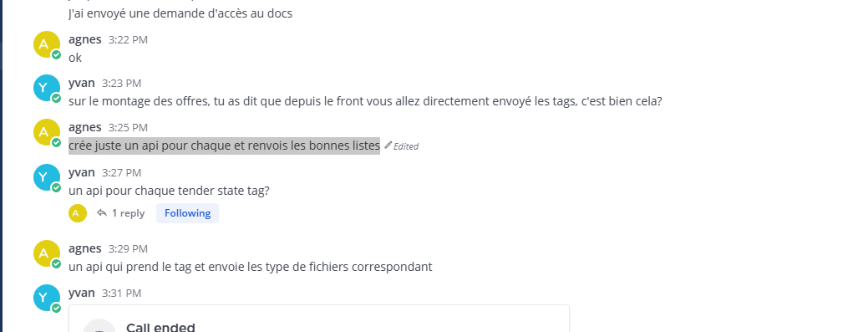Click the username yvan at 3:23 PM
The width and height of the screenshot is (868, 332).
click(81, 83)
